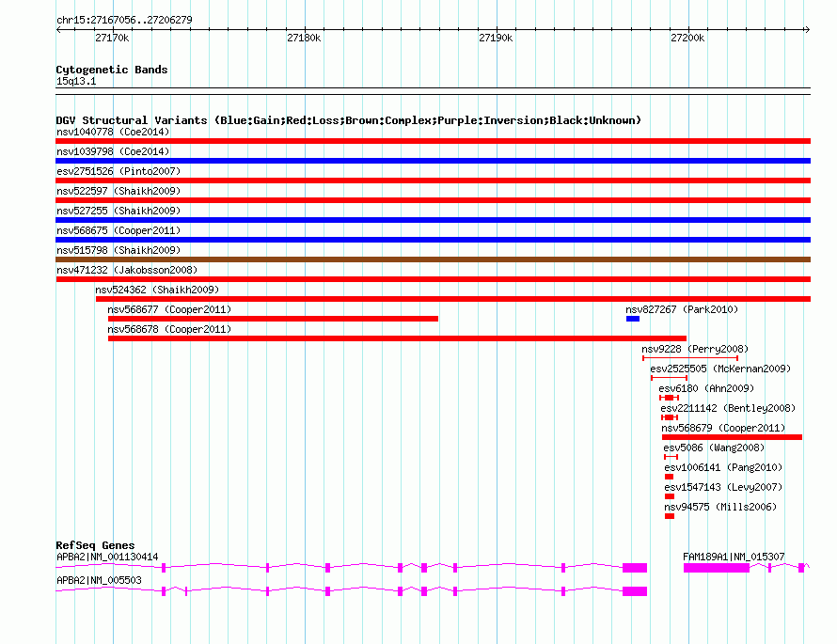
Task: Click the nsv568679 (Cooper2011) label
Action: coord(723,428)
